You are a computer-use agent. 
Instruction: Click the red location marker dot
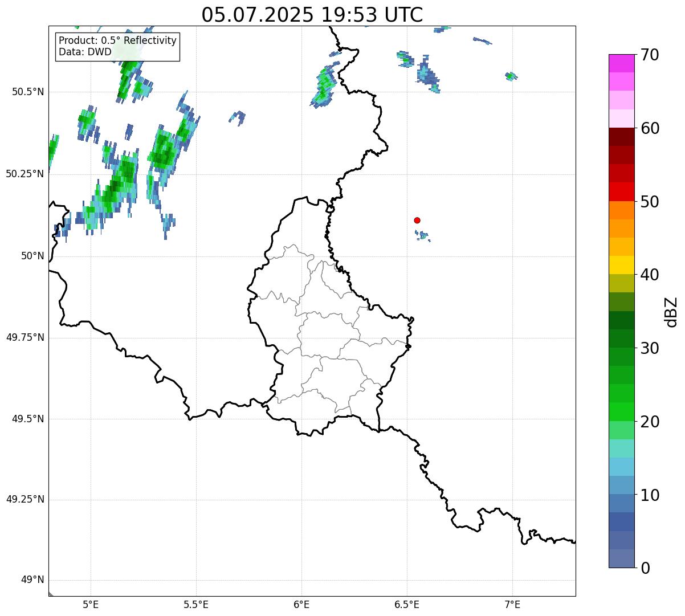(x=417, y=220)
